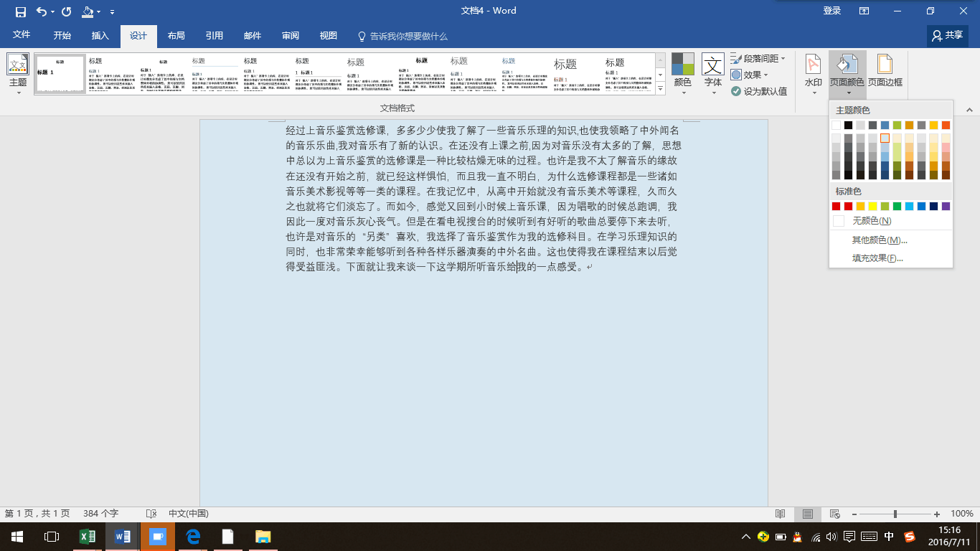The height and width of the screenshot is (551, 980).
Task: Click the paint bucket icon in the quick access toolbar
Action: [88, 11]
